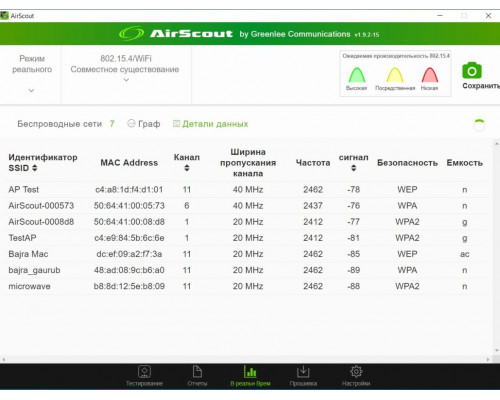The image size is (500, 400).
Task: Expand the Режим реального dropdown
Action: (x=31, y=90)
